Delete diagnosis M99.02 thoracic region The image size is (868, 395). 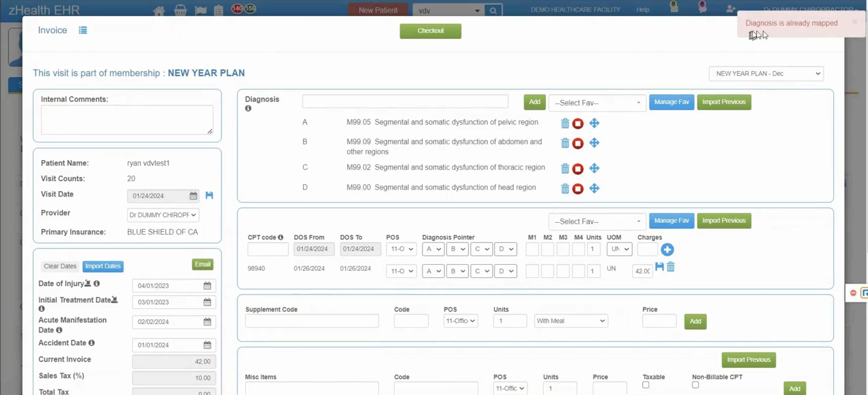[565, 168]
